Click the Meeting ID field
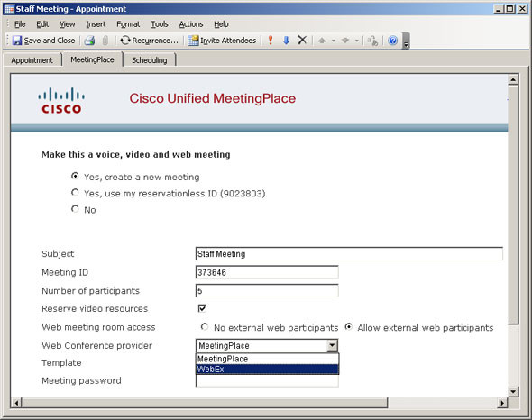 point(267,272)
